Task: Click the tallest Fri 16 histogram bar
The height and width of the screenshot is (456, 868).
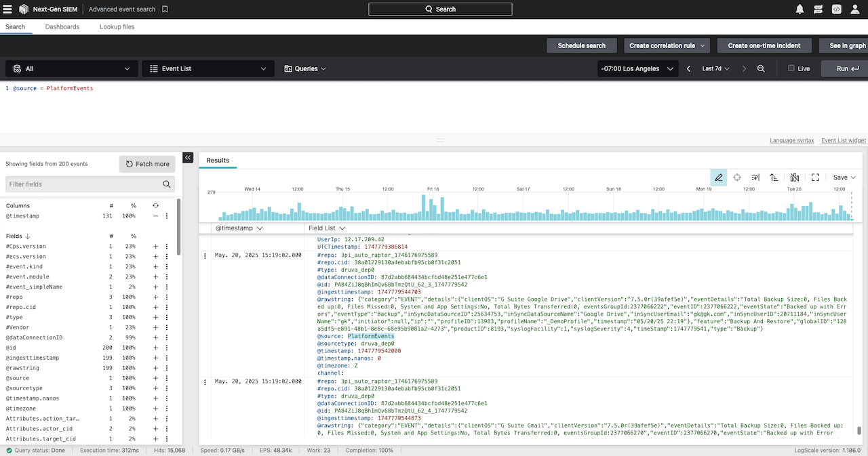Action: coord(424,207)
